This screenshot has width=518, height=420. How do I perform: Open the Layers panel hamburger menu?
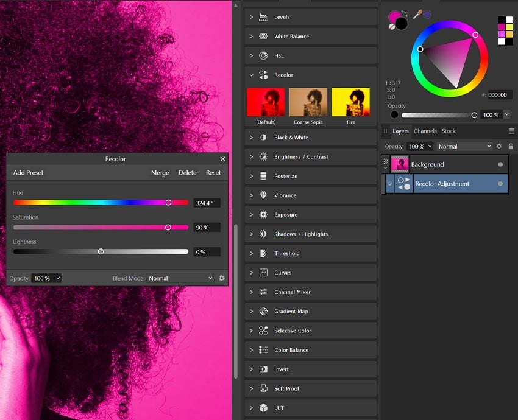[511, 131]
